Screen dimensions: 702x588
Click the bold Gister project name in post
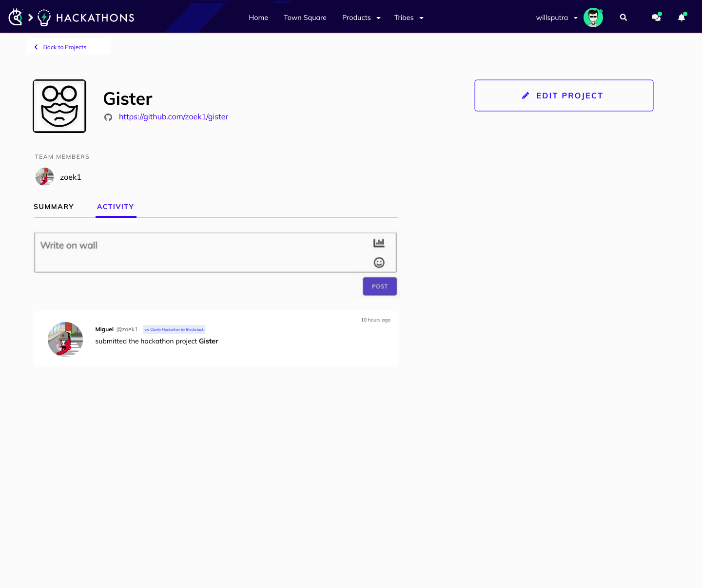[x=209, y=341]
